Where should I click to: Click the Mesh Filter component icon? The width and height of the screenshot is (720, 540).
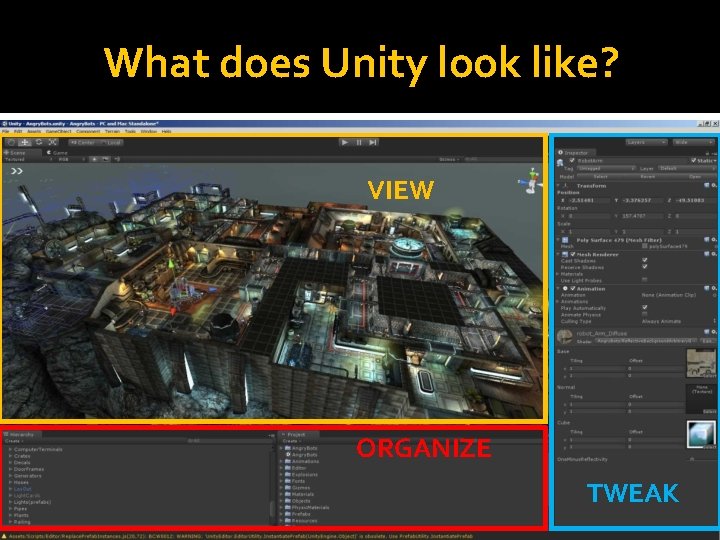coord(565,240)
